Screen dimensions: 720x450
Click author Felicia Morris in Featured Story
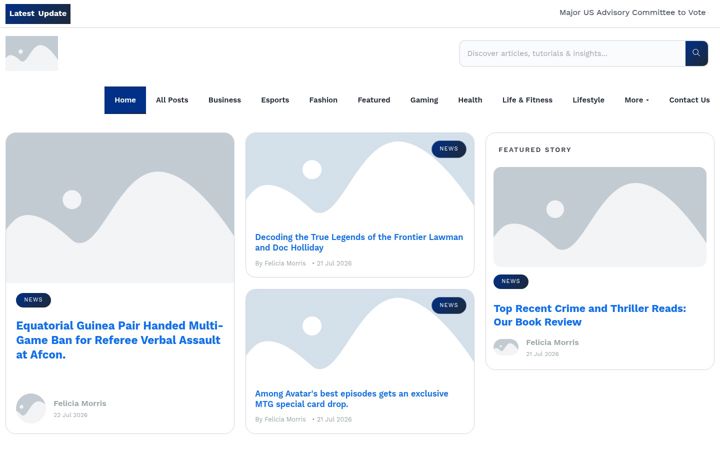pyautogui.click(x=552, y=343)
